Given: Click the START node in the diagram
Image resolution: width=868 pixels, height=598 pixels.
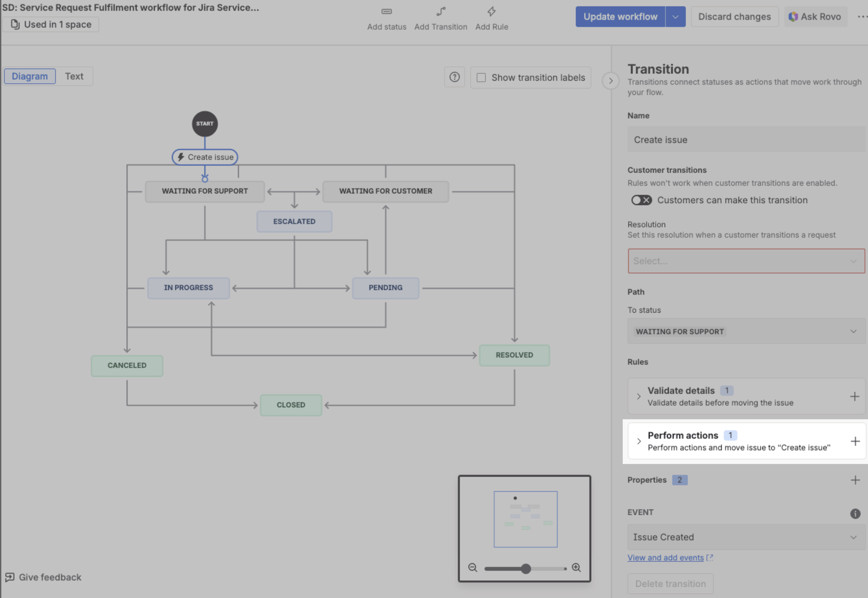Looking at the screenshot, I should point(205,124).
